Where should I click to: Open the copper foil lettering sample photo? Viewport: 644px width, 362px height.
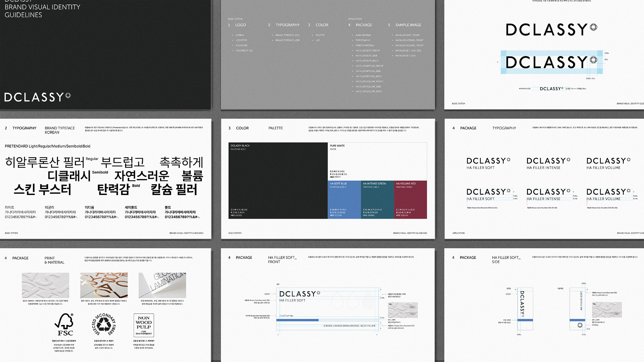click(x=104, y=285)
